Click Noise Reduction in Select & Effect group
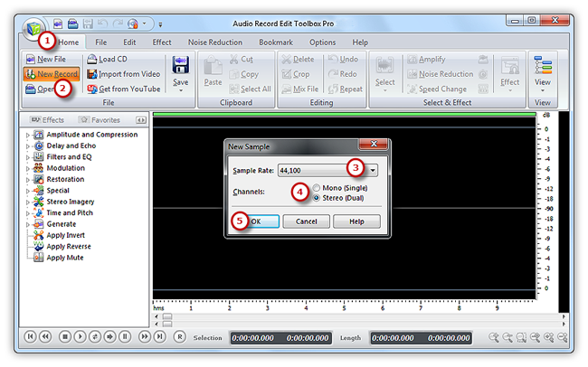The height and width of the screenshot is (367, 588). point(441,74)
